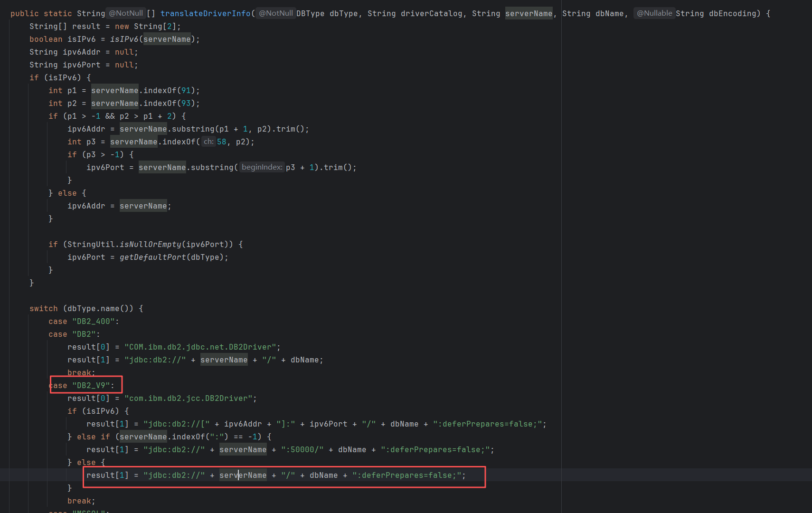The height and width of the screenshot is (513, 812).
Task: Click the 'ch:' inlay parameter hint
Action: (208, 142)
